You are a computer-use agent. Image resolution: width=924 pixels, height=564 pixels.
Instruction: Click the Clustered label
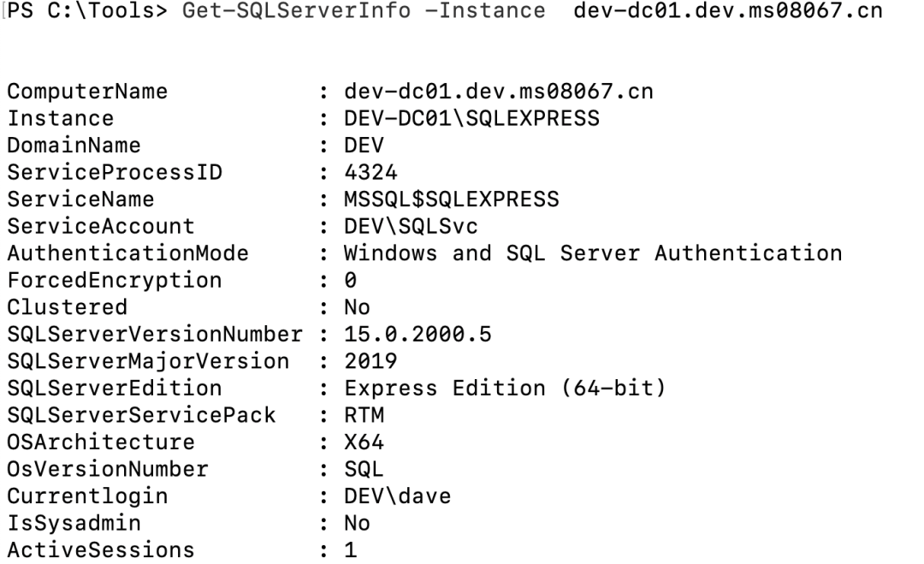point(68,307)
